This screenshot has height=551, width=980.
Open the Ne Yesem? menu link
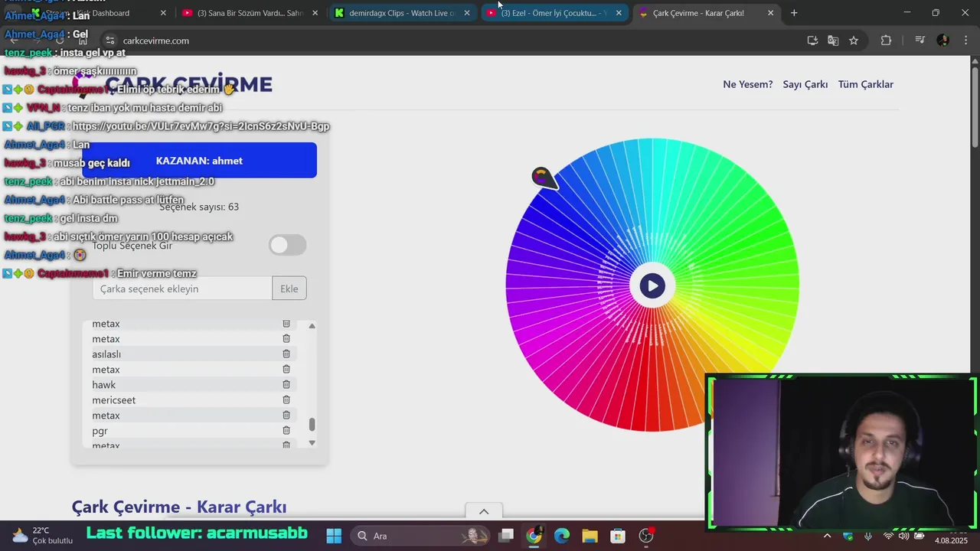(748, 84)
